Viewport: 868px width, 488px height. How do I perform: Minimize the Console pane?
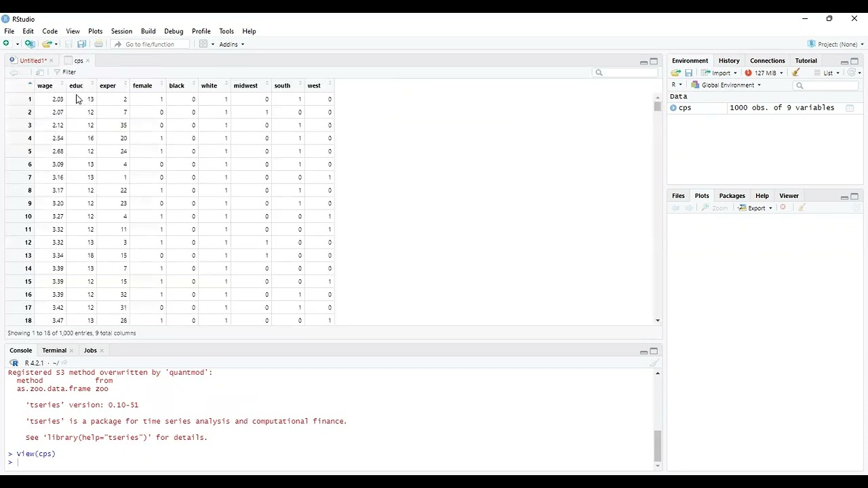point(644,351)
